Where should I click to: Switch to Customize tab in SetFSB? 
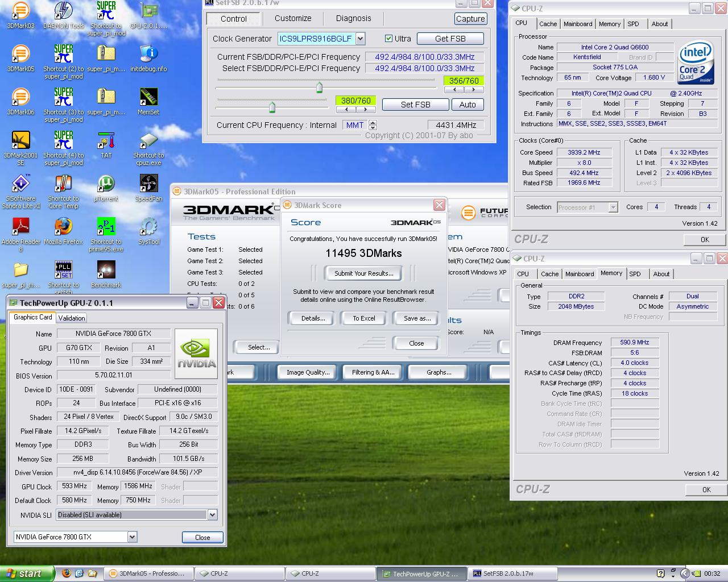point(293,18)
